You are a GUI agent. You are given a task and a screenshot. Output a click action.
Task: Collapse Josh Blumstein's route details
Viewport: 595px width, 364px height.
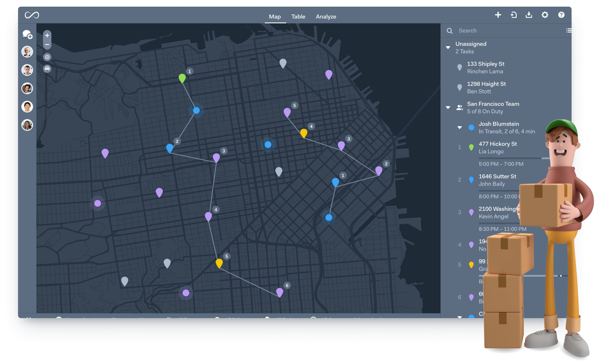tap(460, 128)
